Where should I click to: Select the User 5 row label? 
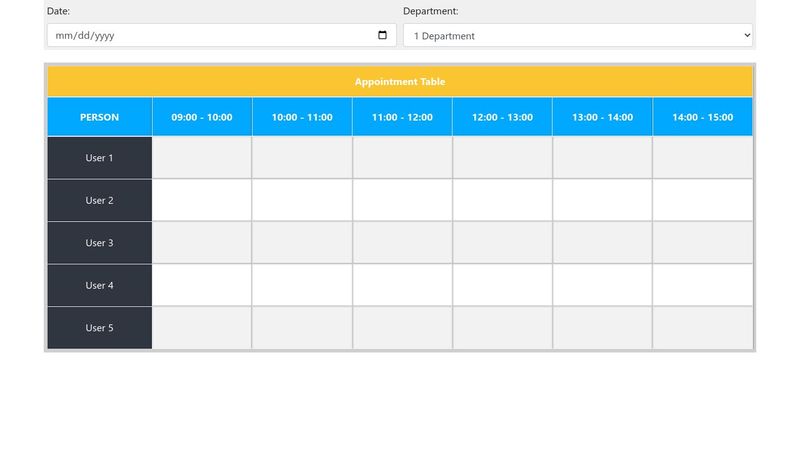click(x=99, y=328)
